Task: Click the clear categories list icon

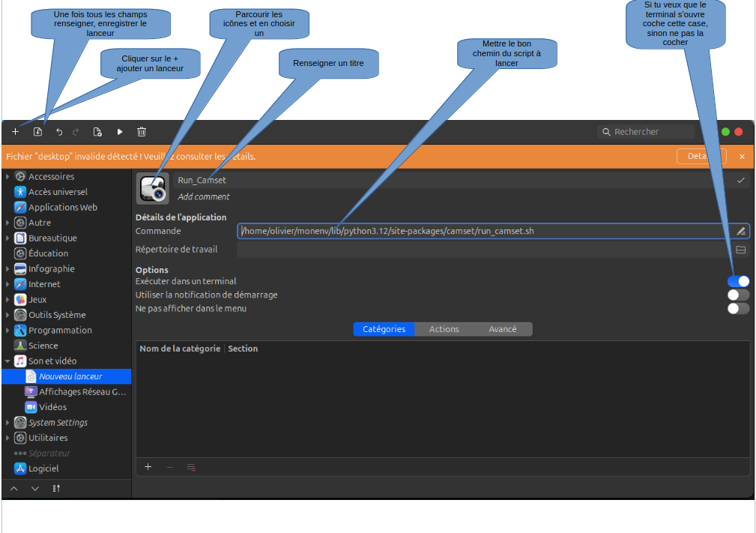Action: [x=191, y=467]
